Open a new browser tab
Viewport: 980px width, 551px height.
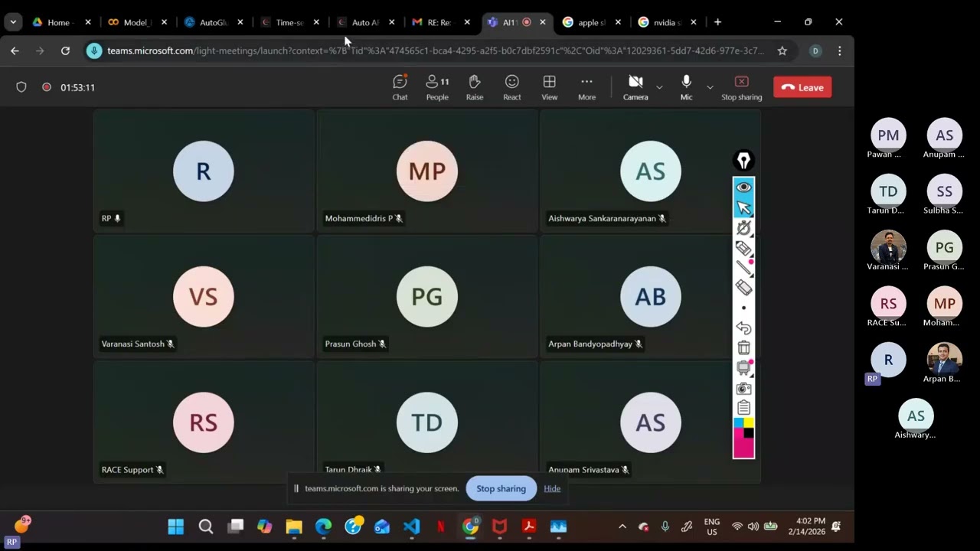[x=717, y=22]
